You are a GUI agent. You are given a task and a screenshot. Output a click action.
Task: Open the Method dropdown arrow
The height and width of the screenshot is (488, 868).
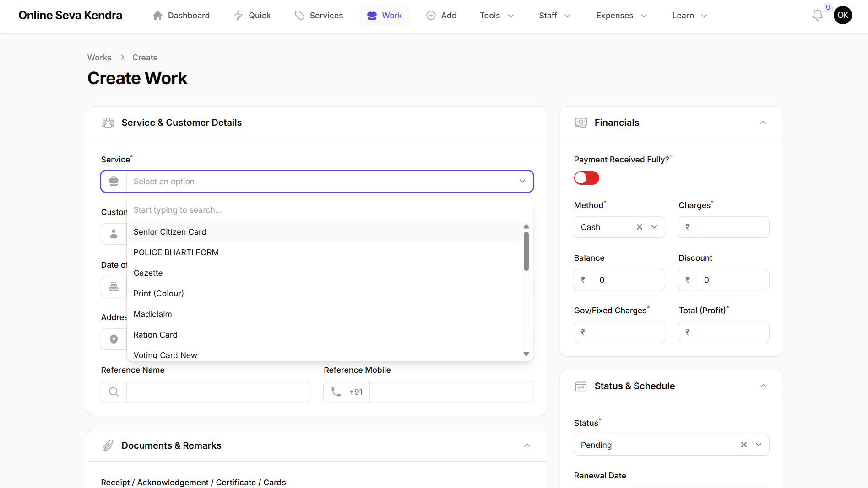(x=654, y=227)
